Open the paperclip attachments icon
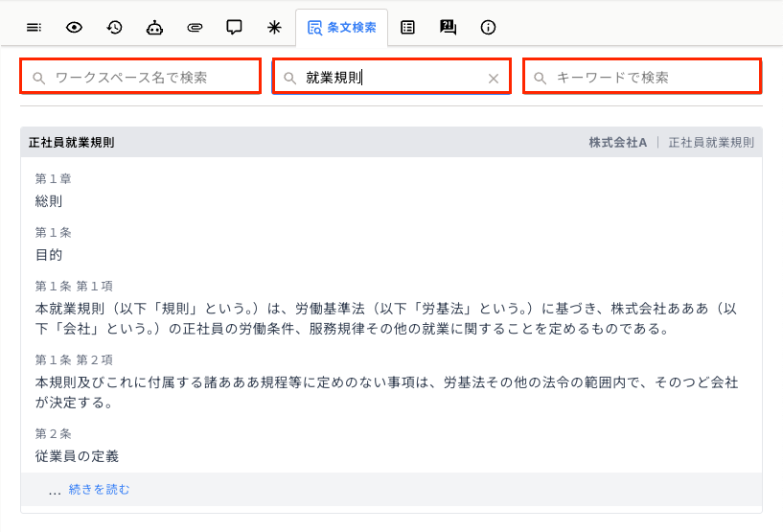 [x=195, y=28]
